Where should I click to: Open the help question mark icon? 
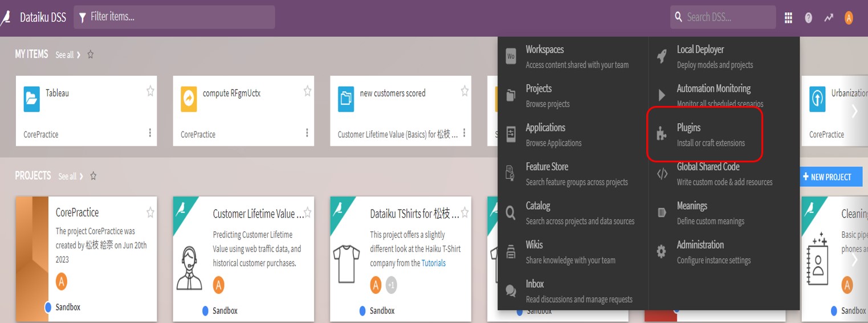pyautogui.click(x=808, y=18)
